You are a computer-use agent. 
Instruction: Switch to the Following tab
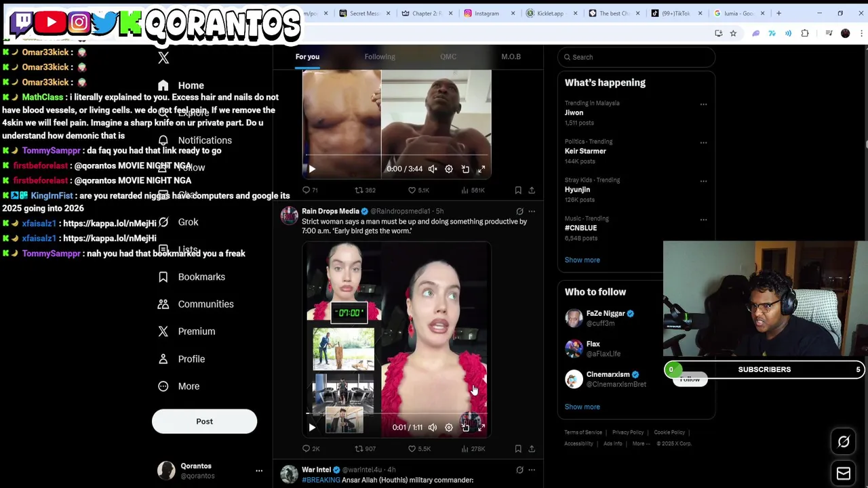click(x=380, y=57)
